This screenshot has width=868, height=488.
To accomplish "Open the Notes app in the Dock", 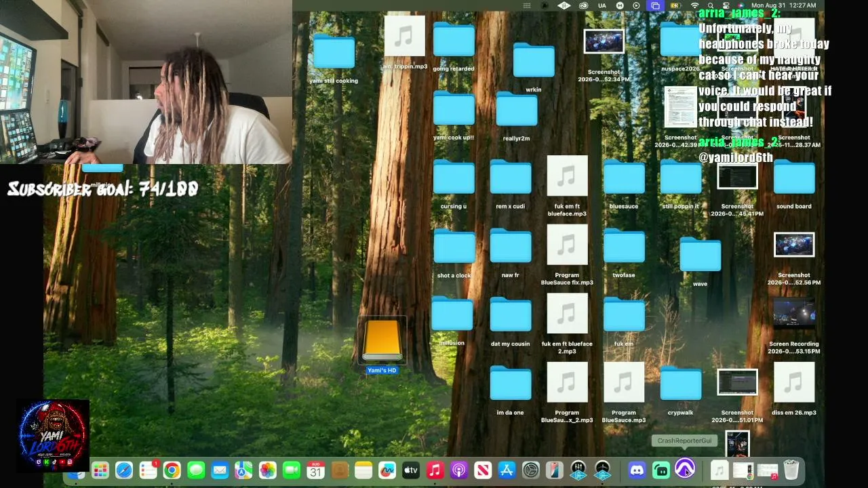I will coord(363,470).
